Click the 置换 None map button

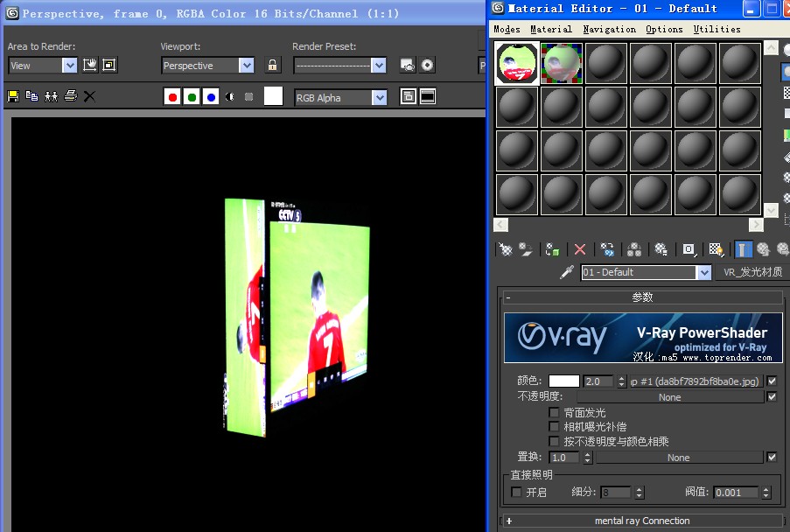(x=679, y=458)
